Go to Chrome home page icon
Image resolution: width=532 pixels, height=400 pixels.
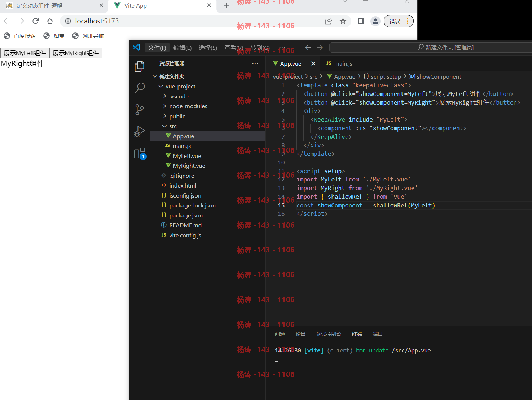point(50,21)
